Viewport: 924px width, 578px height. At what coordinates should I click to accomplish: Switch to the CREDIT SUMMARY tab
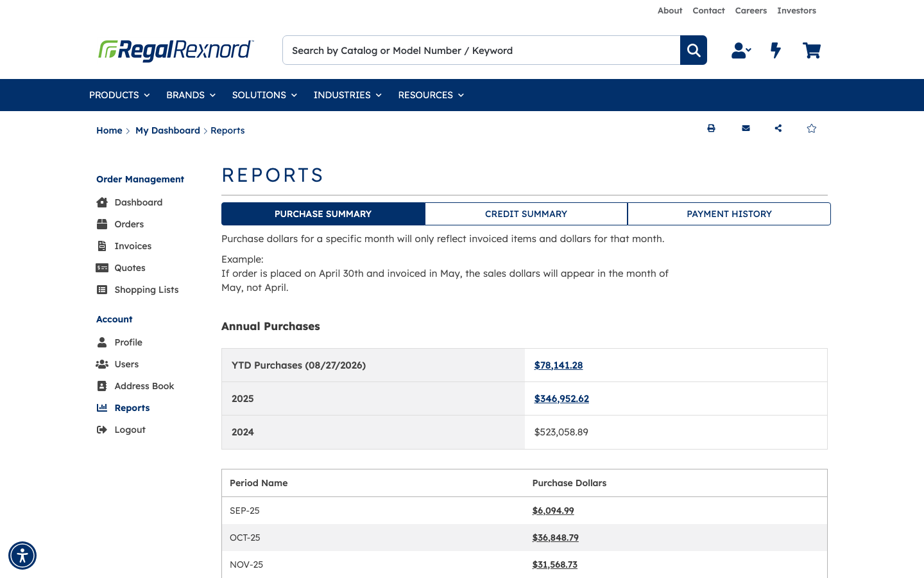[526, 214]
